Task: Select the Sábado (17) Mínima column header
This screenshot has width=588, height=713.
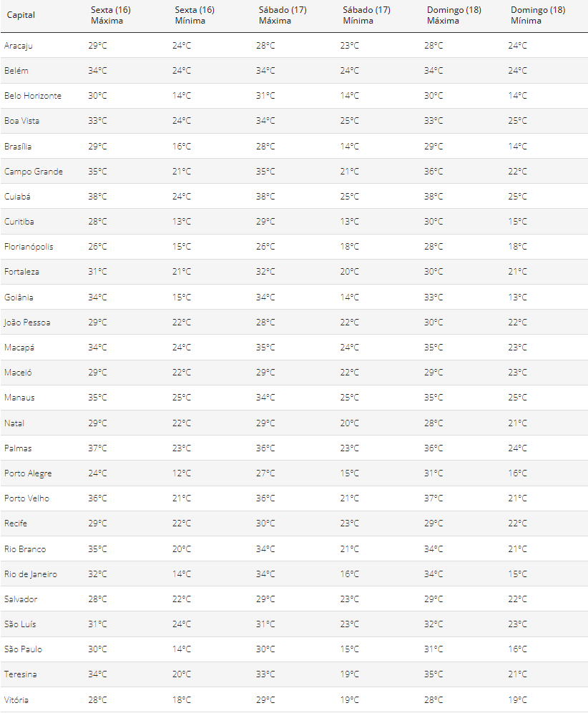Action: tap(366, 15)
